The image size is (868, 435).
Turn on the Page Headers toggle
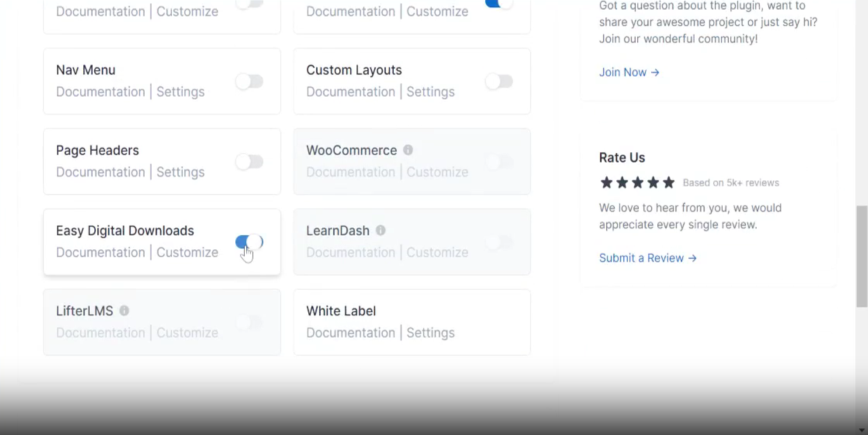tap(249, 162)
